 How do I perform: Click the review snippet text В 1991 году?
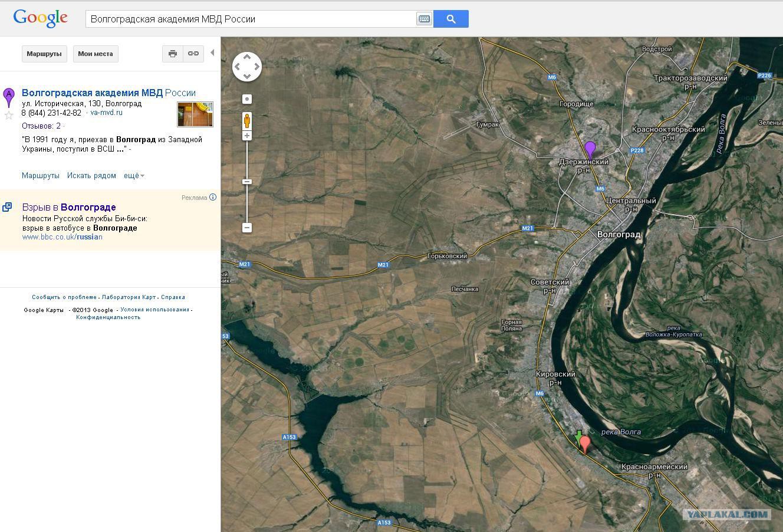[x=112, y=144]
